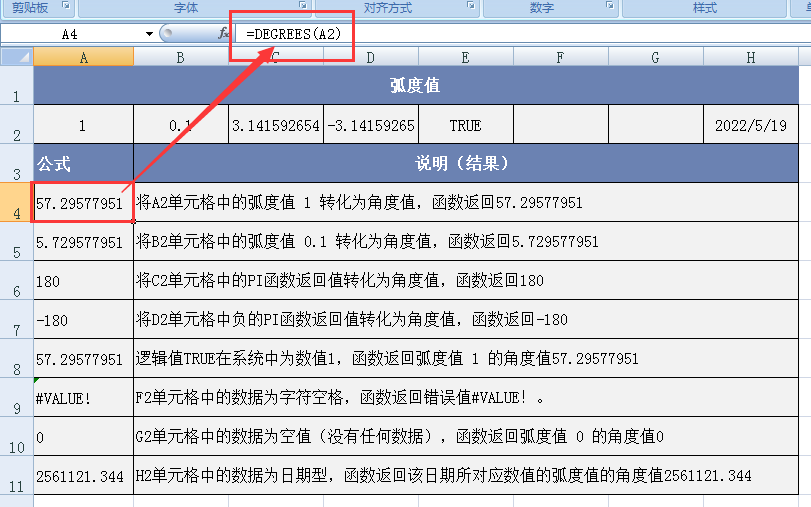Select row 11 header

point(17,475)
